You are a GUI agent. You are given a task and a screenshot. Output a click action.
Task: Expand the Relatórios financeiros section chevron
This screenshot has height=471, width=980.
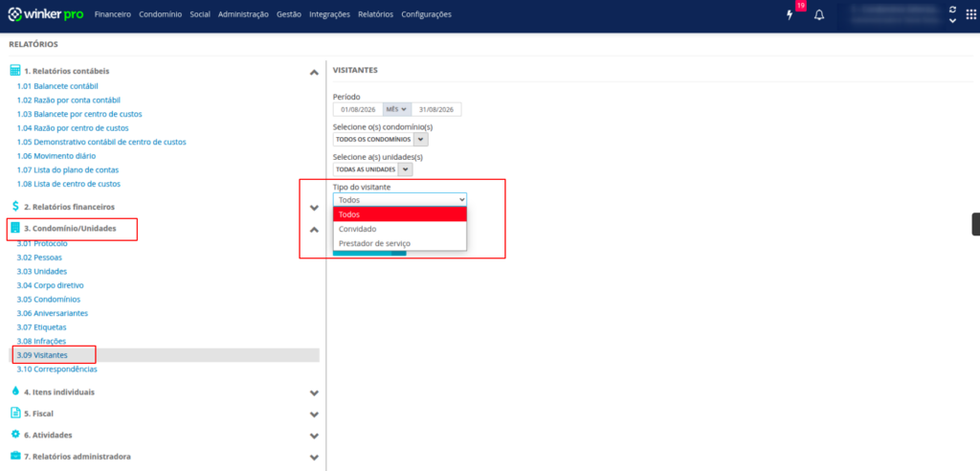point(314,208)
